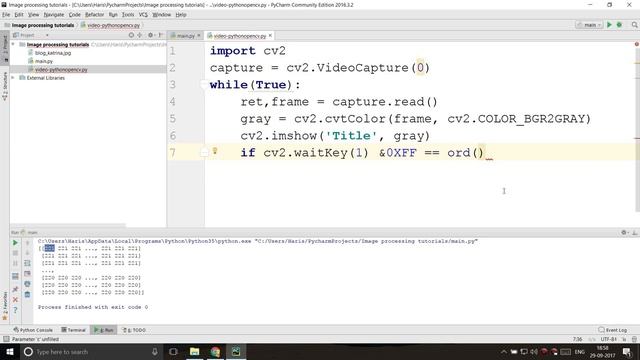Viewport: 640px width, 360px height.
Task: Close the main.py editor tab
Action: [199, 36]
